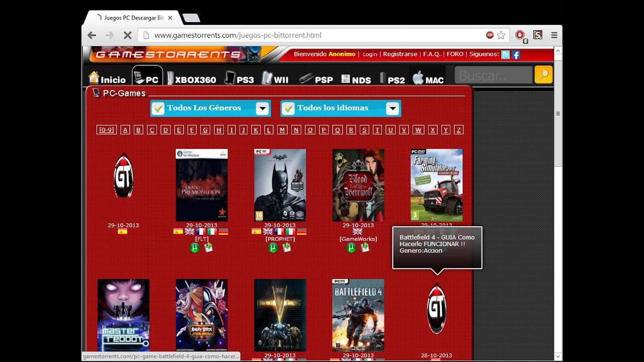Screen dimensions: 644x362
Task: Expand the Todos los idiomas dropdown arrow
Action: [392, 109]
